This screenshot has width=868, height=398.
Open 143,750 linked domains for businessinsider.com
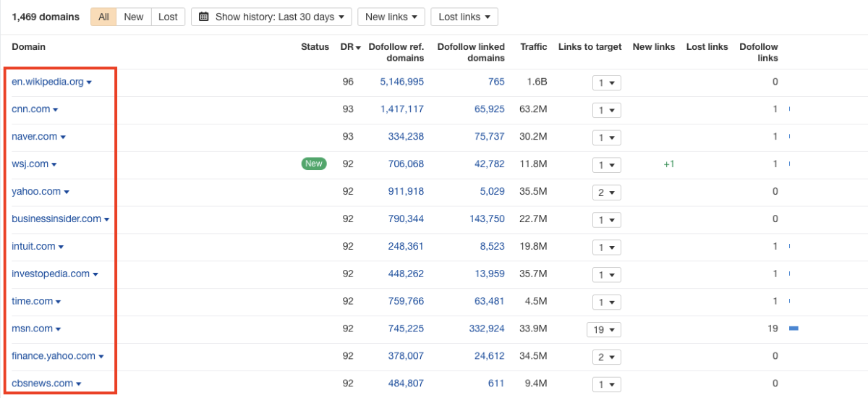(487, 219)
